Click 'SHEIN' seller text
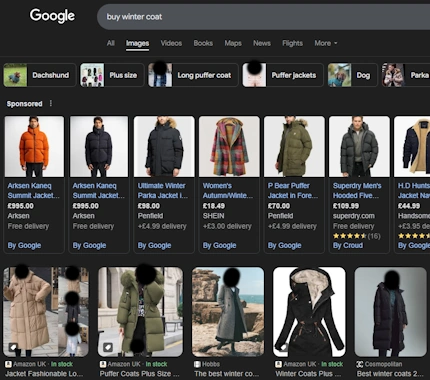This screenshot has width=430, height=380. point(213,216)
